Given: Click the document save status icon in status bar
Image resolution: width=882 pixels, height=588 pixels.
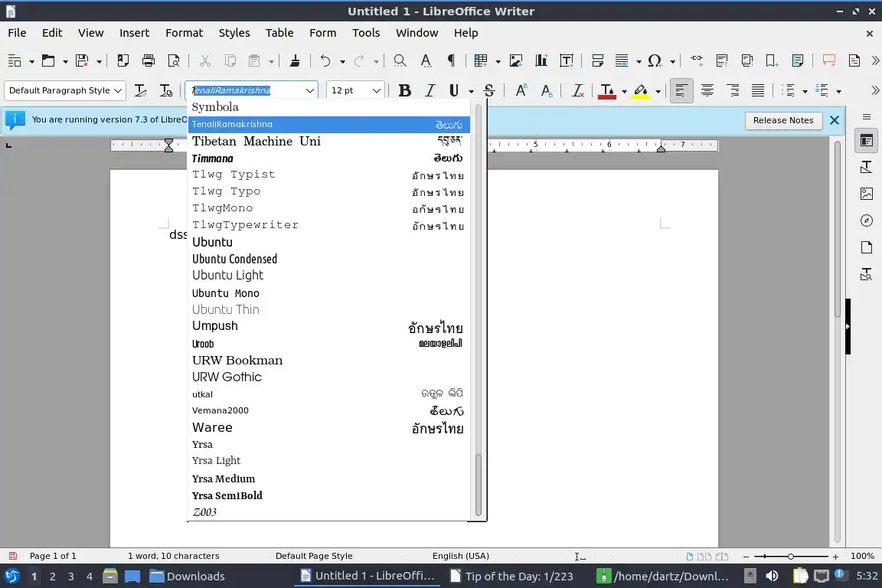Looking at the screenshot, I should (13, 556).
